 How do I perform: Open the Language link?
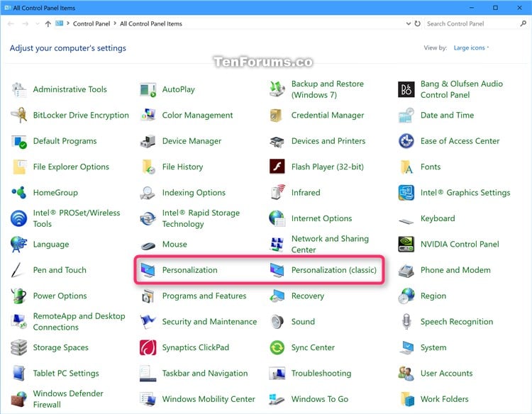51,244
